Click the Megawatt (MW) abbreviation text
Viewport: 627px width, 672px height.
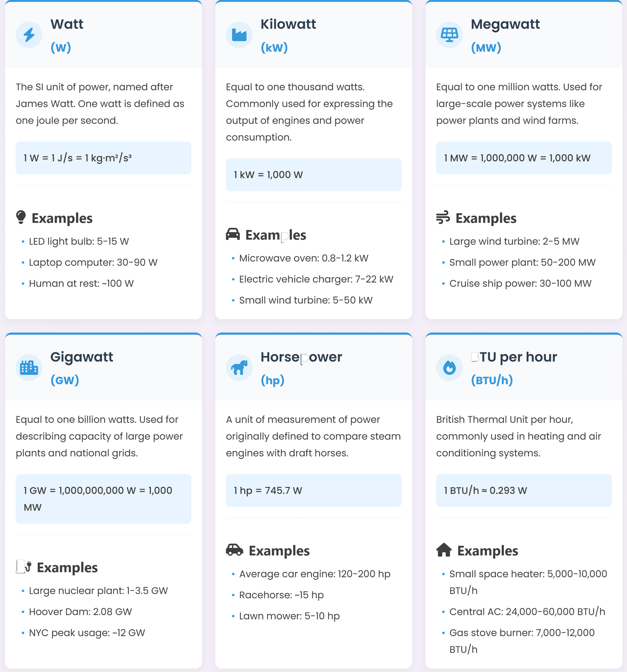(486, 48)
